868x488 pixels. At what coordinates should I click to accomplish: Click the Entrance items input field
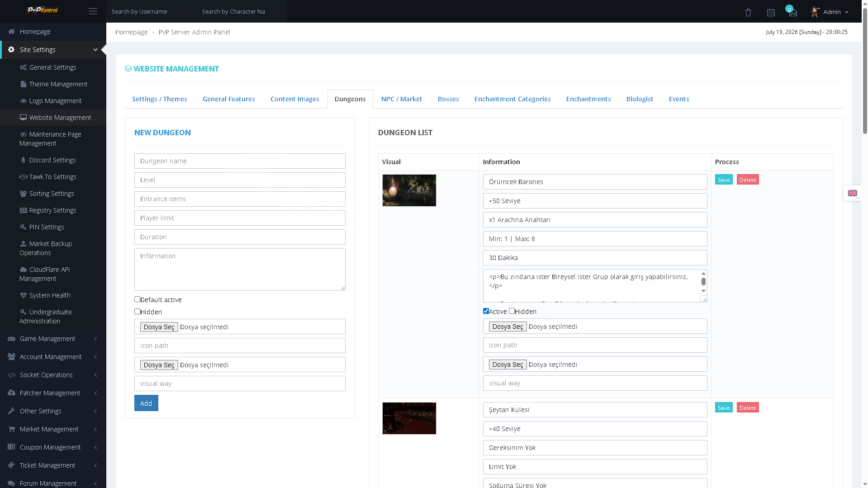pyautogui.click(x=240, y=199)
